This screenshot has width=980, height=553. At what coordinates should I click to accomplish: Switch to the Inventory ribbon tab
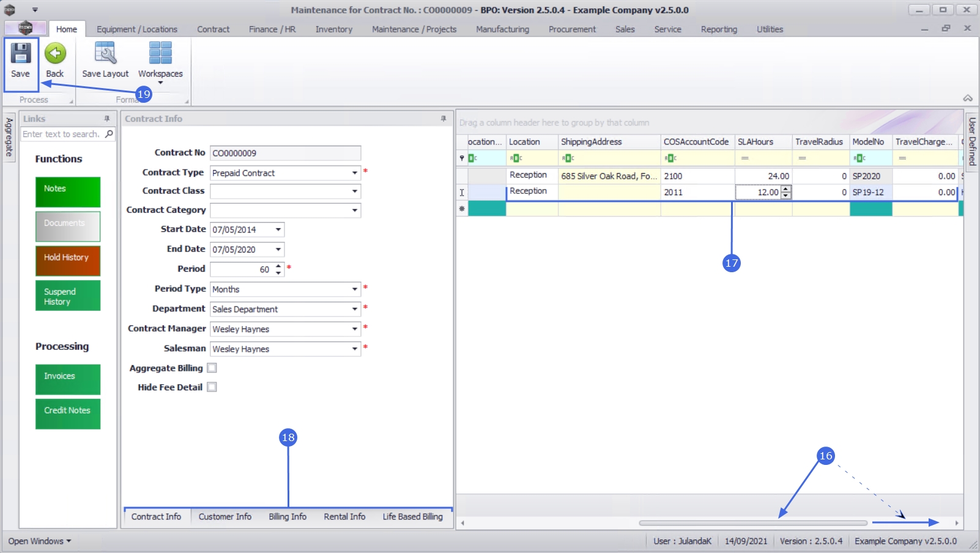pos(334,29)
